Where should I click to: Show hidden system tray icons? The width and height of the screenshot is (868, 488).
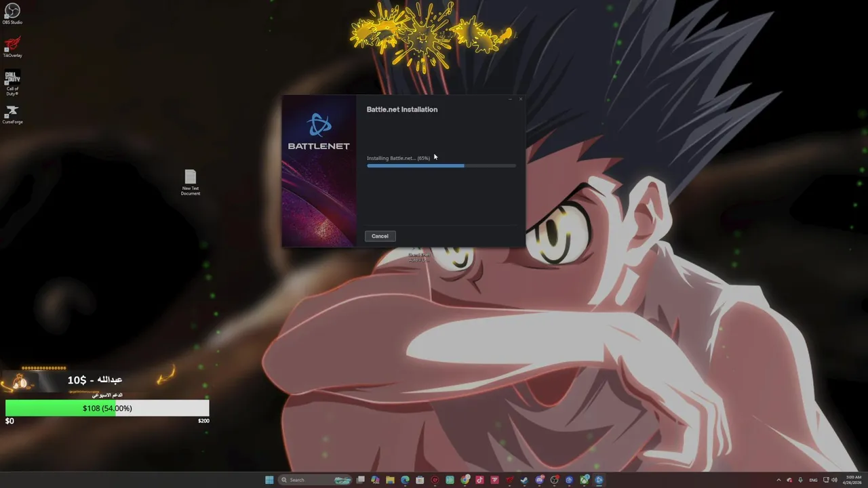coord(778,480)
